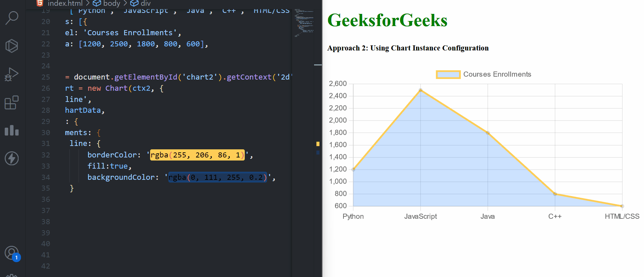
Task: Click the hexagon play icon in activity bar
Action: [12, 46]
